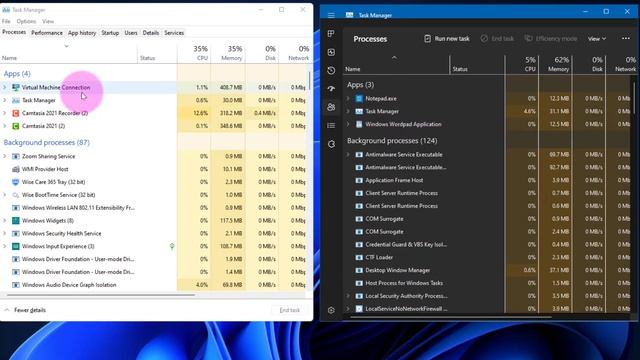Click Notepad.exe app icon in dark Task Manager
Screen dimensions: 640x360
point(359,98)
